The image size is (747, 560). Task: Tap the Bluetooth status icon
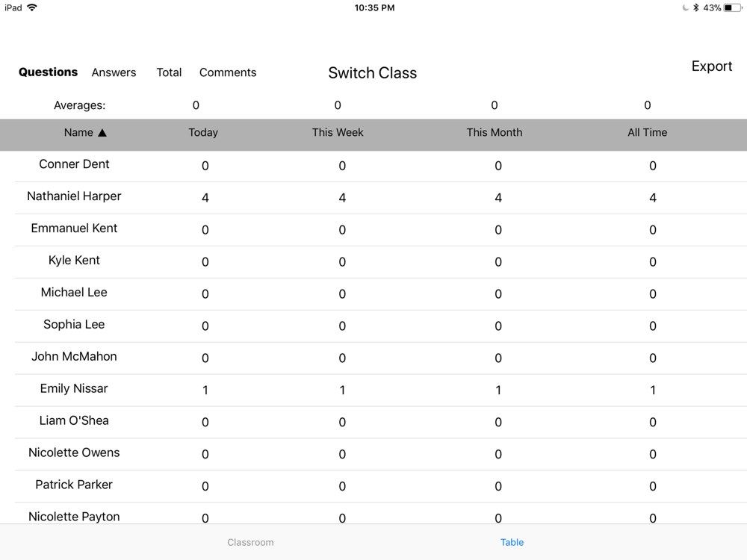click(696, 7)
